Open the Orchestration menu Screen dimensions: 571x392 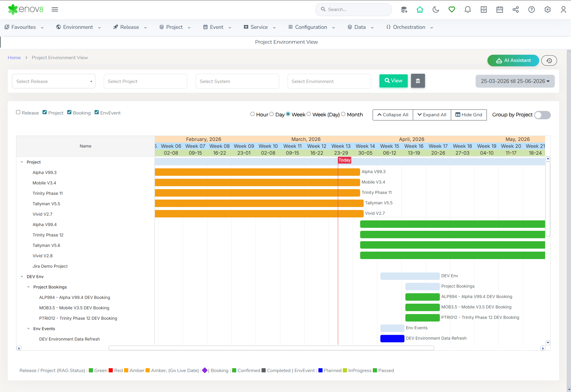click(x=409, y=27)
